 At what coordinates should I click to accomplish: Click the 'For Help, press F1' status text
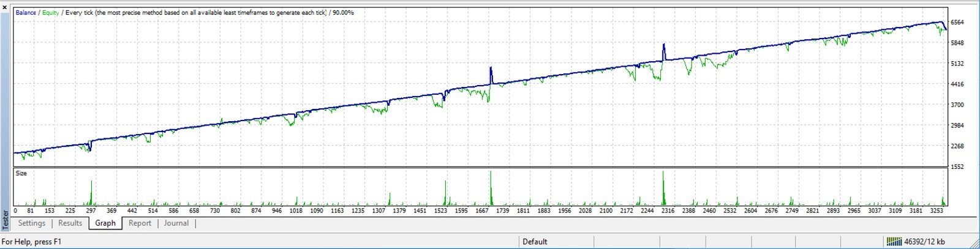(31, 242)
